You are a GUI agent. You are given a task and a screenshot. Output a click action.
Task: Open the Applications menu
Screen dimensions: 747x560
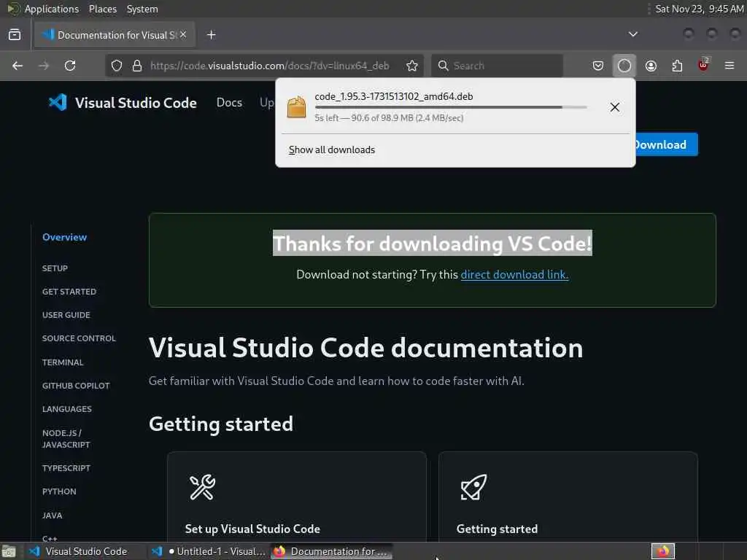52,9
